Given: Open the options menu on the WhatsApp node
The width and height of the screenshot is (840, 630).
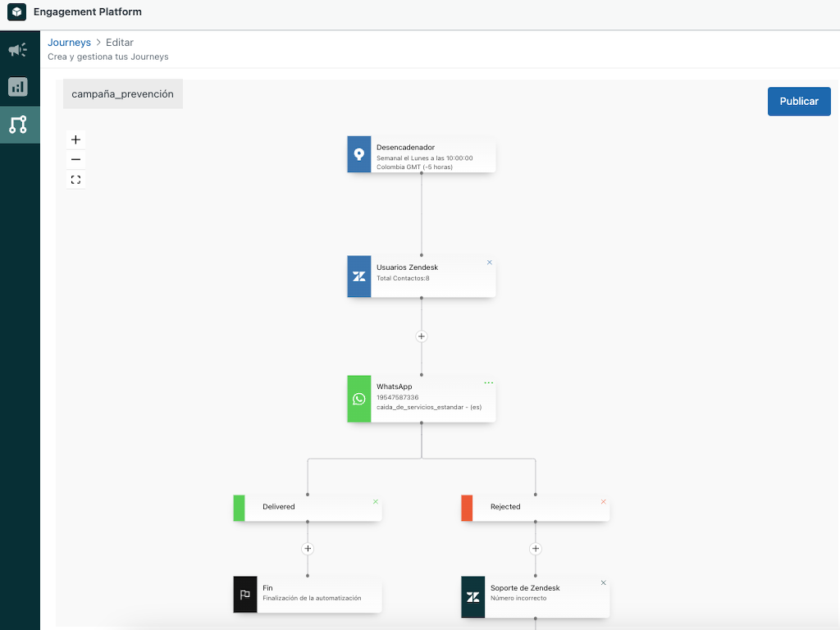Looking at the screenshot, I should pyautogui.click(x=489, y=382).
